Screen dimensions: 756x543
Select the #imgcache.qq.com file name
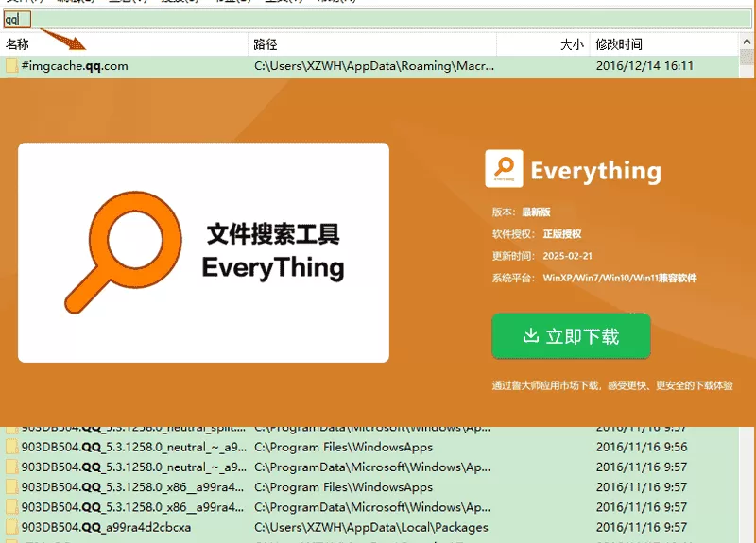pyautogui.click(x=75, y=66)
